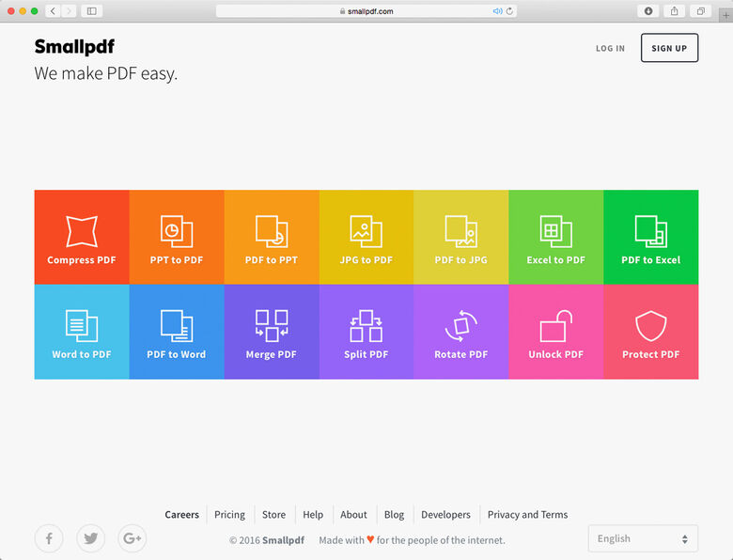This screenshot has width=733, height=560.
Task: Visit the Smallpdf Facebook page icon
Action: 49,538
